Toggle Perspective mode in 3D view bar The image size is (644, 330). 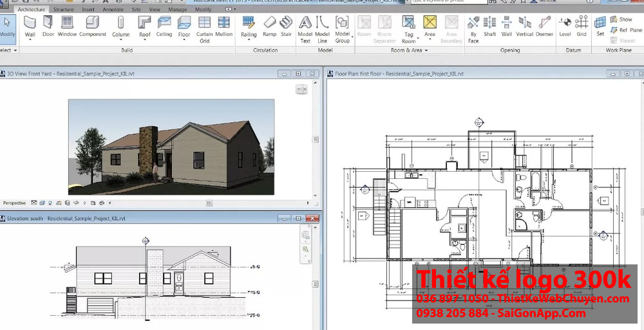(14, 203)
